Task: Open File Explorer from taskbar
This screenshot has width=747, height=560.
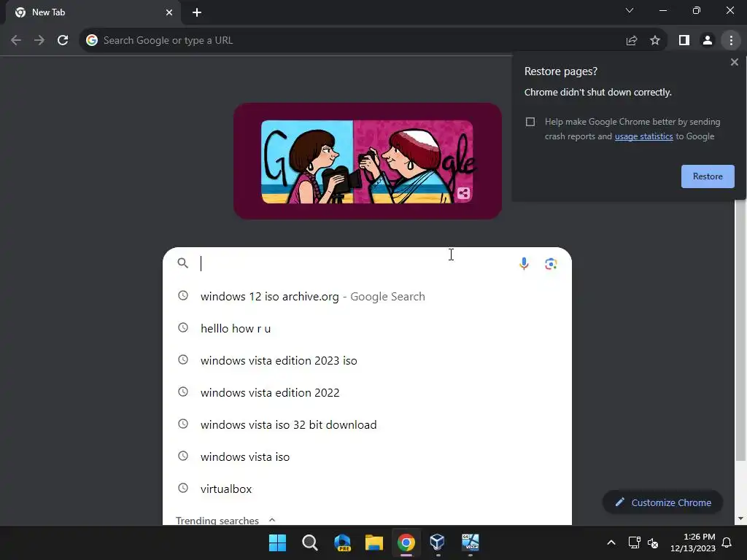Action: tap(374, 542)
